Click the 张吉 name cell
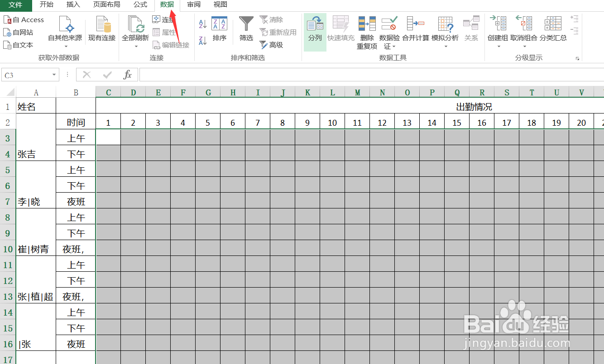604x364 pixels. click(x=36, y=137)
